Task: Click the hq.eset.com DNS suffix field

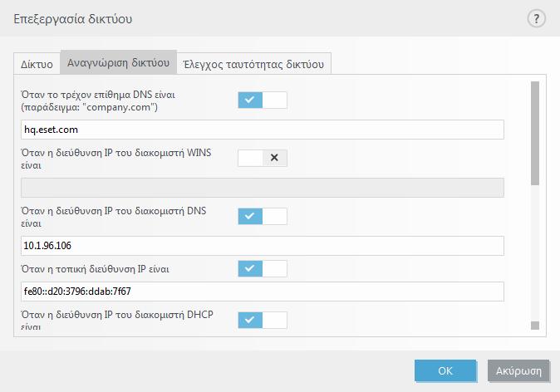Action: (x=263, y=130)
